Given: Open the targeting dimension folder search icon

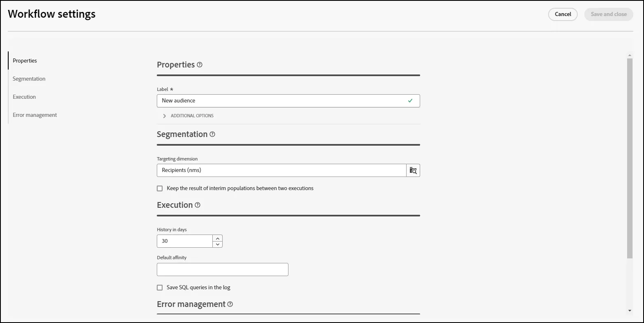Looking at the screenshot, I should pos(413,170).
